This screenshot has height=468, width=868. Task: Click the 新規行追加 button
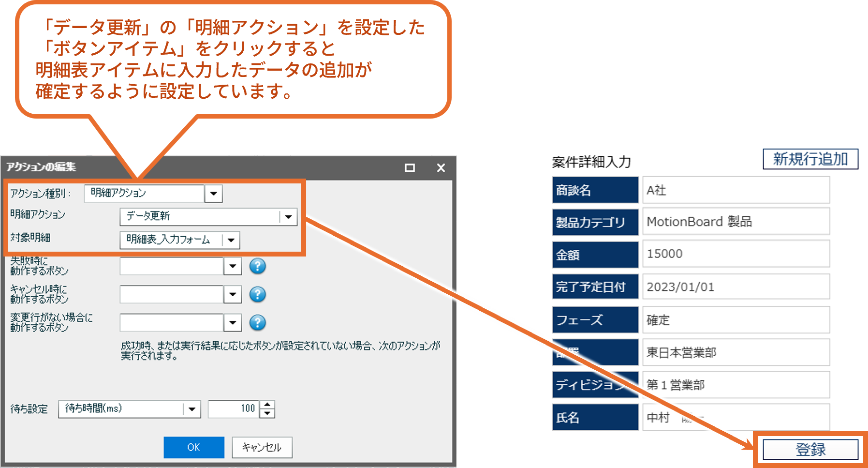pos(810,159)
